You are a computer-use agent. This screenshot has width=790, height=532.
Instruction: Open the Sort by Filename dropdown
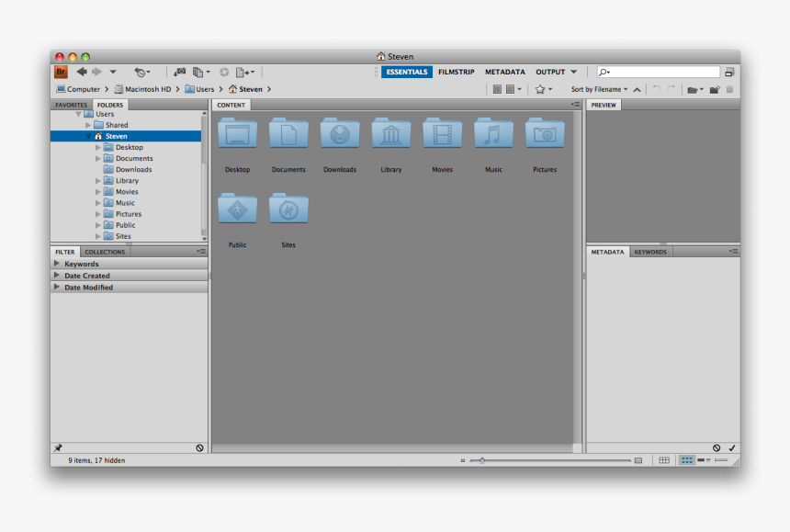pyautogui.click(x=597, y=89)
